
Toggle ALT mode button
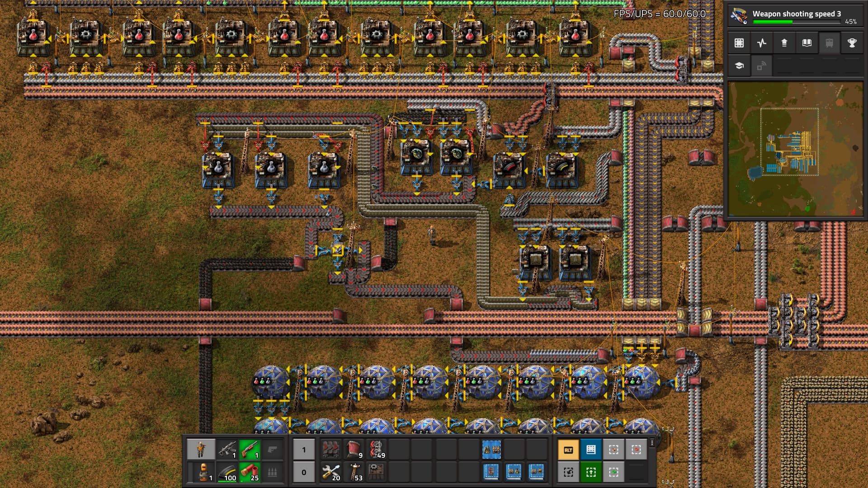(568, 450)
